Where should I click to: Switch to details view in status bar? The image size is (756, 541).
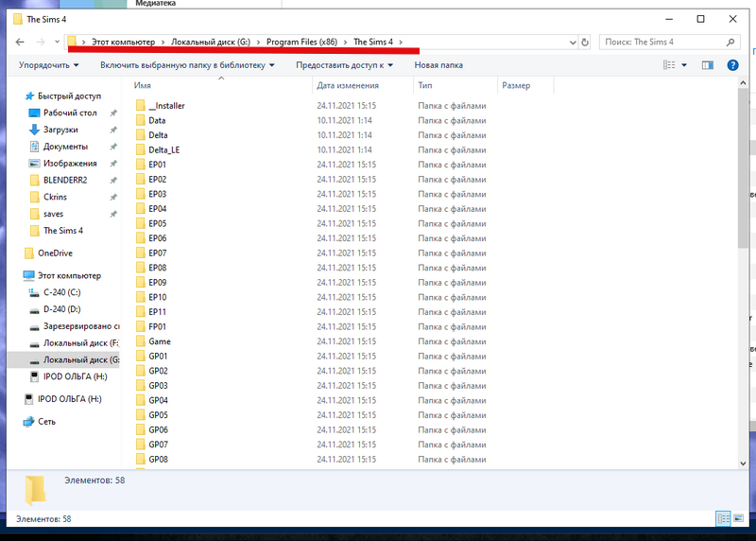(x=723, y=519)
